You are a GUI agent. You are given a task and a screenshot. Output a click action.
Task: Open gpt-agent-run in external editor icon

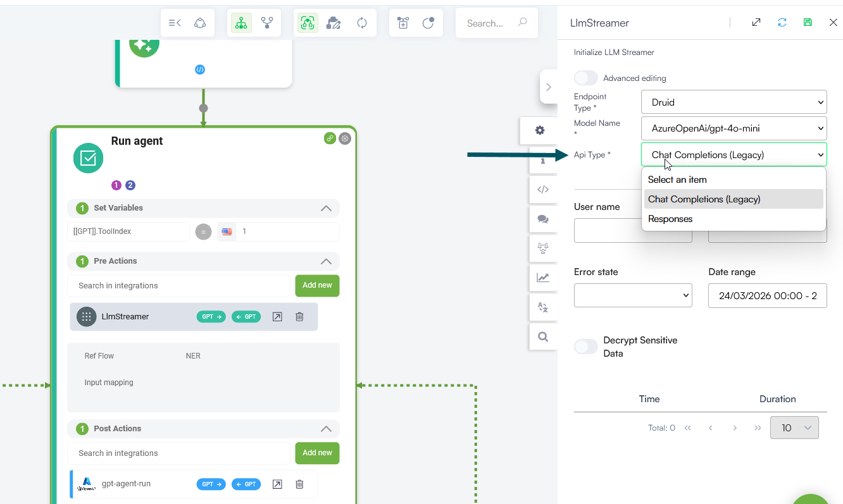coord(277,484)
